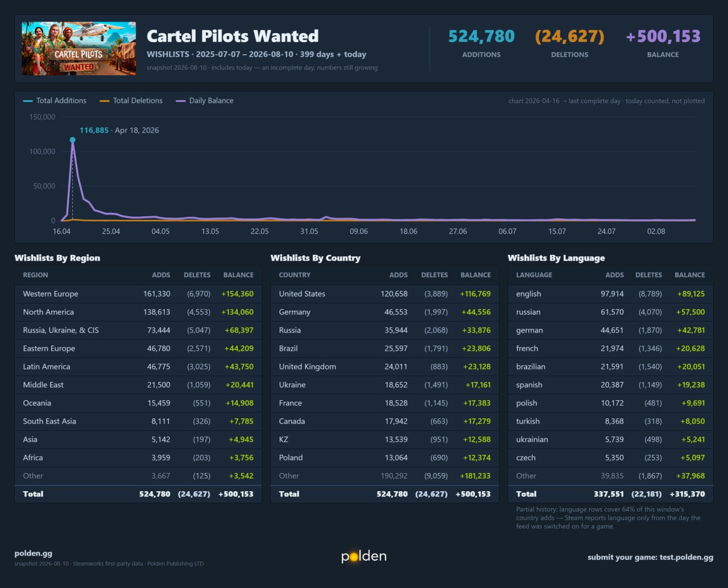728x588 pixels.
Task: Click the 116,885 · Apr 18, 2026 peak label
Action: 119,130
